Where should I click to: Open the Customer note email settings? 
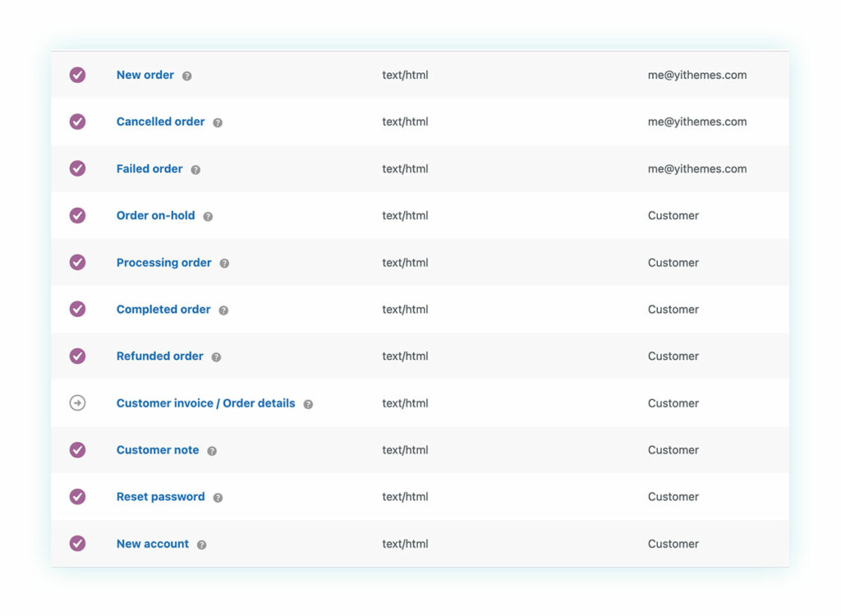[158, 450]
